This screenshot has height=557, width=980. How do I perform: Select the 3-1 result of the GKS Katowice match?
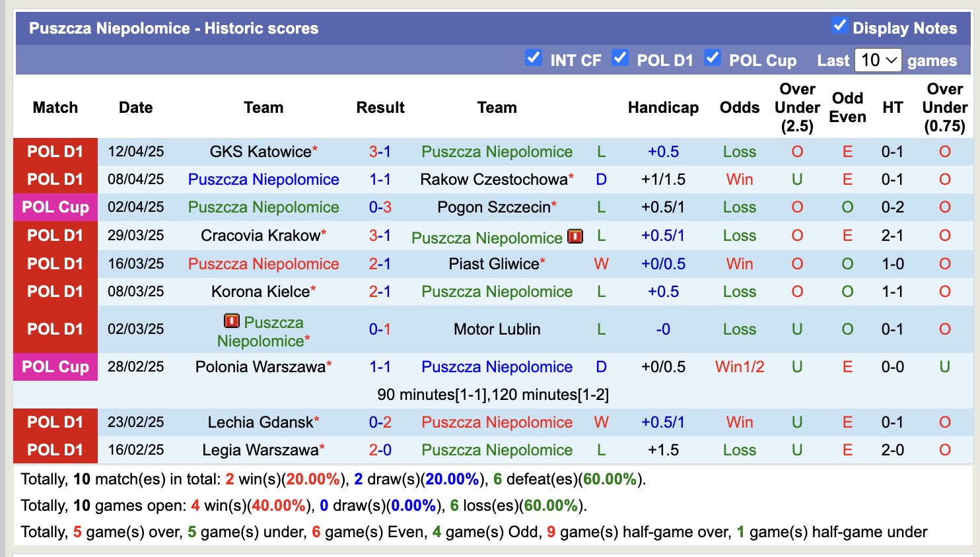pyautogui.click(x=380, y=151)
